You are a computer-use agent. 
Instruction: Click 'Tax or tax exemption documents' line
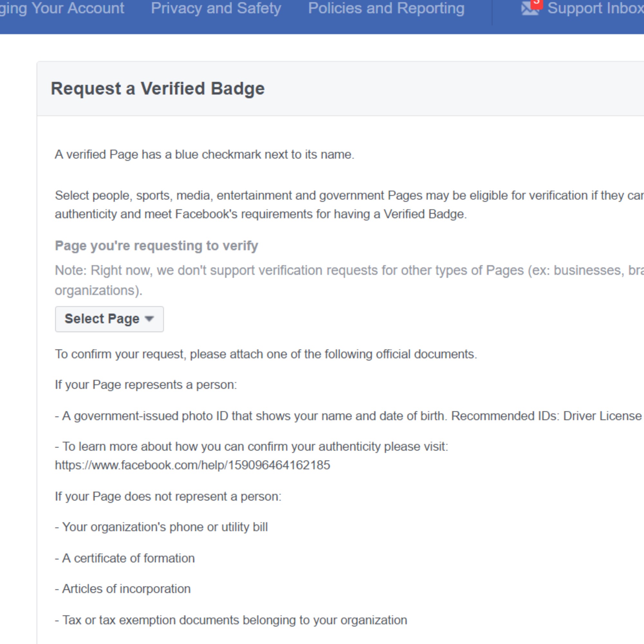(x=231, y=620)
